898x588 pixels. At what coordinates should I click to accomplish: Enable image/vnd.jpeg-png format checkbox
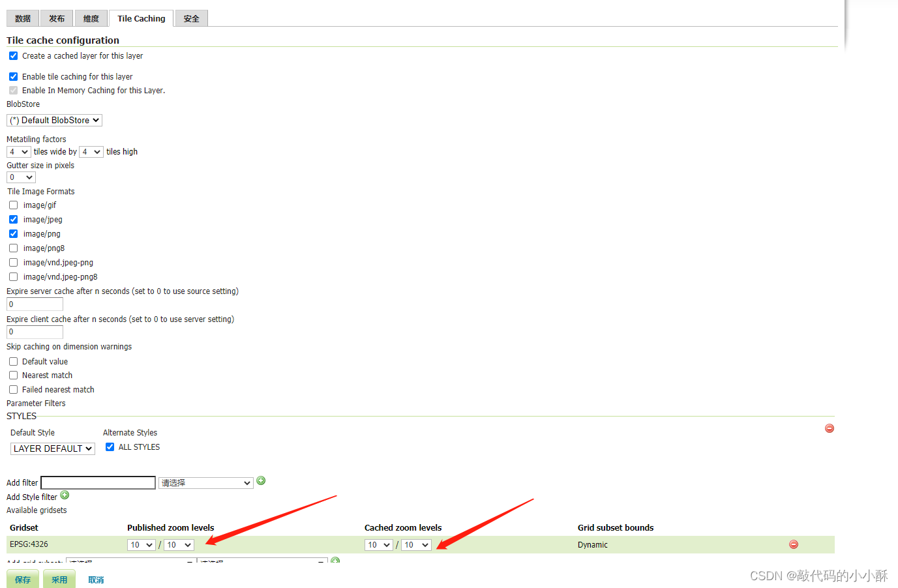[x=13, y=263]
